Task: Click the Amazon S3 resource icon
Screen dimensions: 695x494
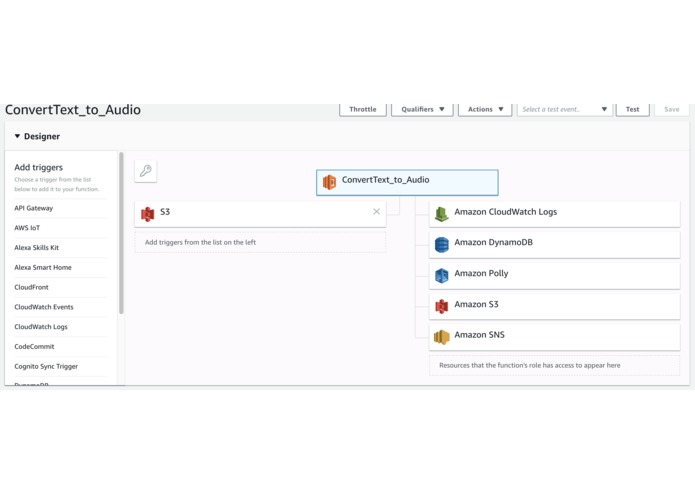Action: pos(441,306)
